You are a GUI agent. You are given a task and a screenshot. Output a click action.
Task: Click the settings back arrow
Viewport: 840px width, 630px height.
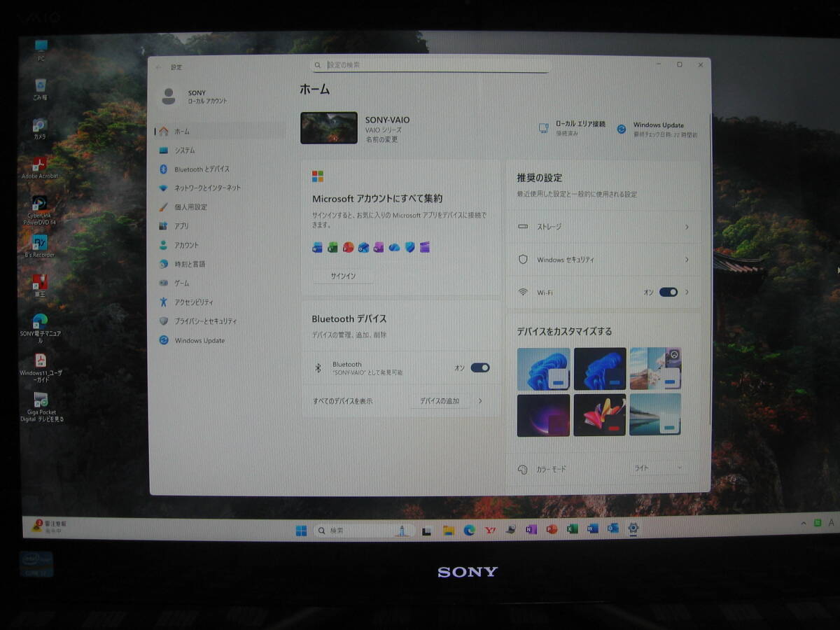click(x=159, y=67)
